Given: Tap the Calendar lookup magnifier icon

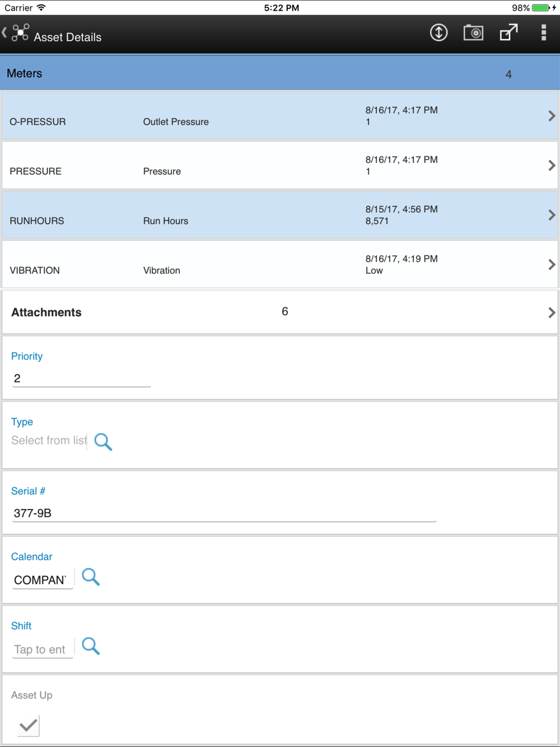Looking at the screenshot, I should tap(91, 577).
